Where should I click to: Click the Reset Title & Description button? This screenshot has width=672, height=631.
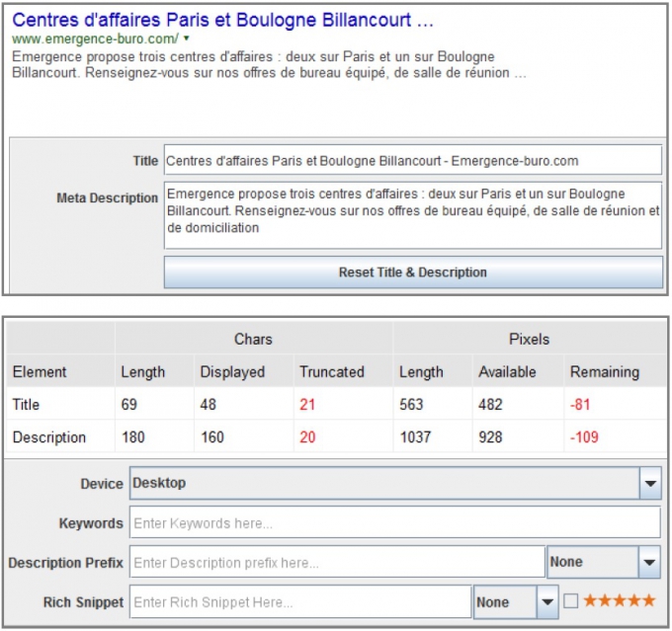[x=413, y=273]
